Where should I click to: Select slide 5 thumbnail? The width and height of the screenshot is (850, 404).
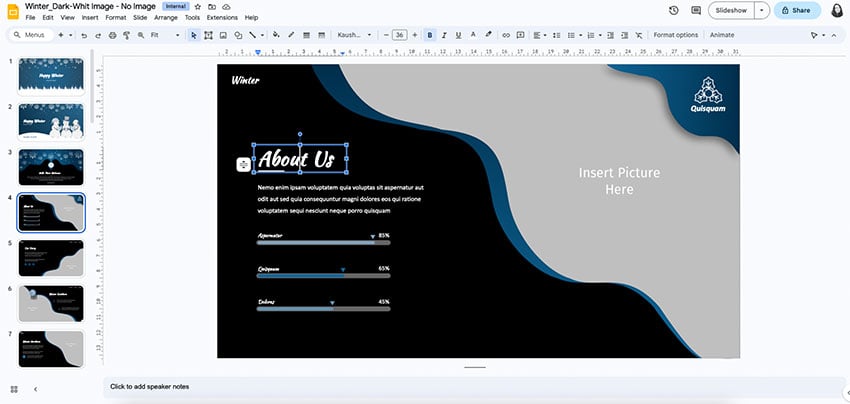(51, 258)
